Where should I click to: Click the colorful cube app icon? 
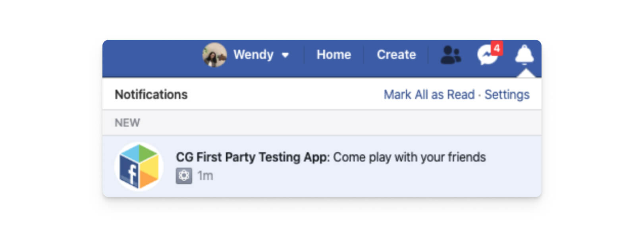[139, 167]
